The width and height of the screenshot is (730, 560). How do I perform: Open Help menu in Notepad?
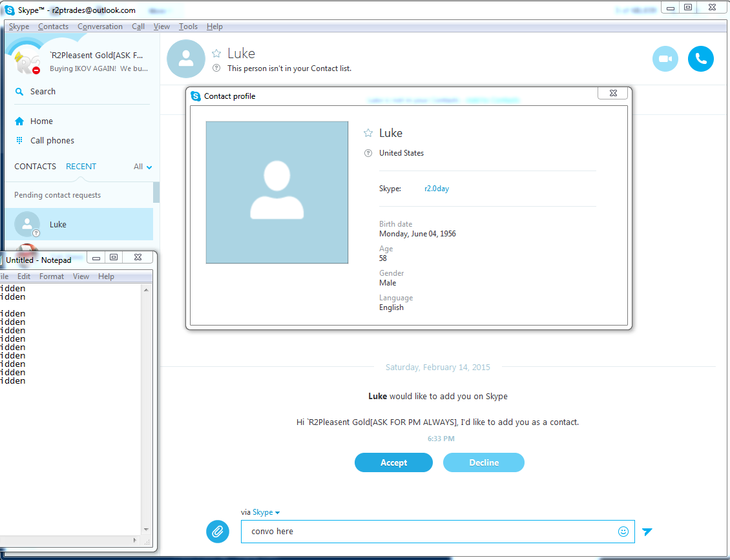106,276
